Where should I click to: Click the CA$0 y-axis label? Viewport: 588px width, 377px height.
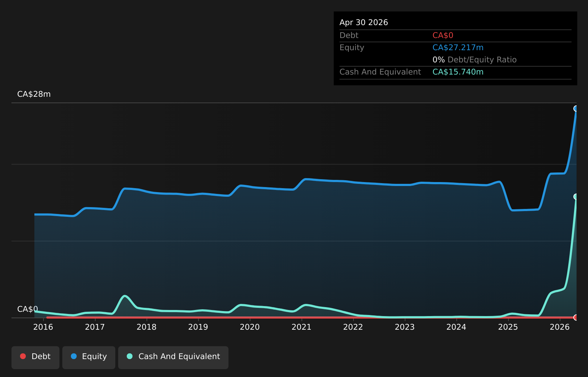coord(28,309)
